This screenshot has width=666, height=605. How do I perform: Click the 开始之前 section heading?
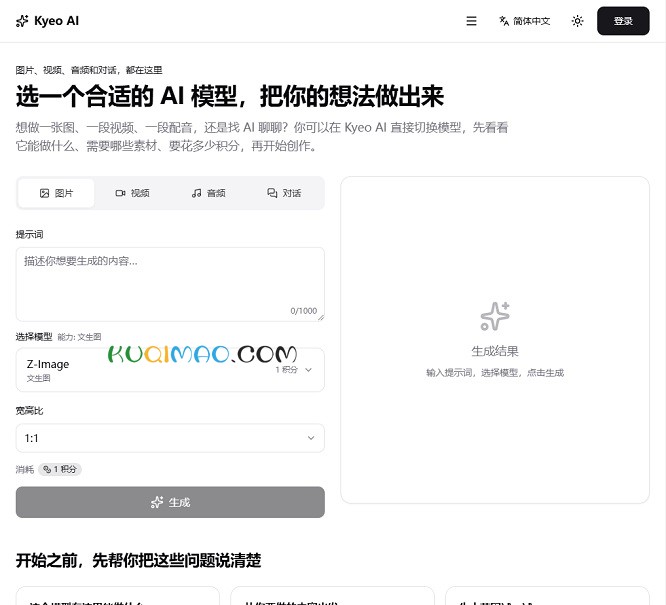click(138, 560)
